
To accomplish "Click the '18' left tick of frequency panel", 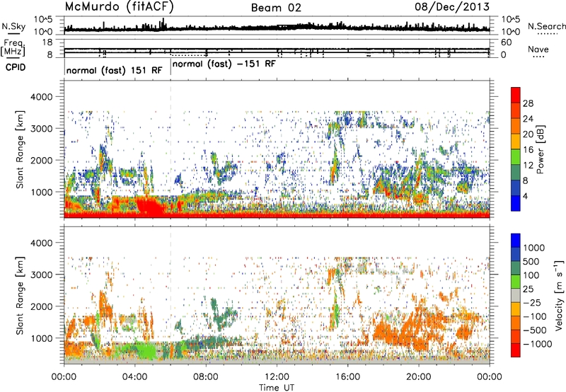I will 47,42.
